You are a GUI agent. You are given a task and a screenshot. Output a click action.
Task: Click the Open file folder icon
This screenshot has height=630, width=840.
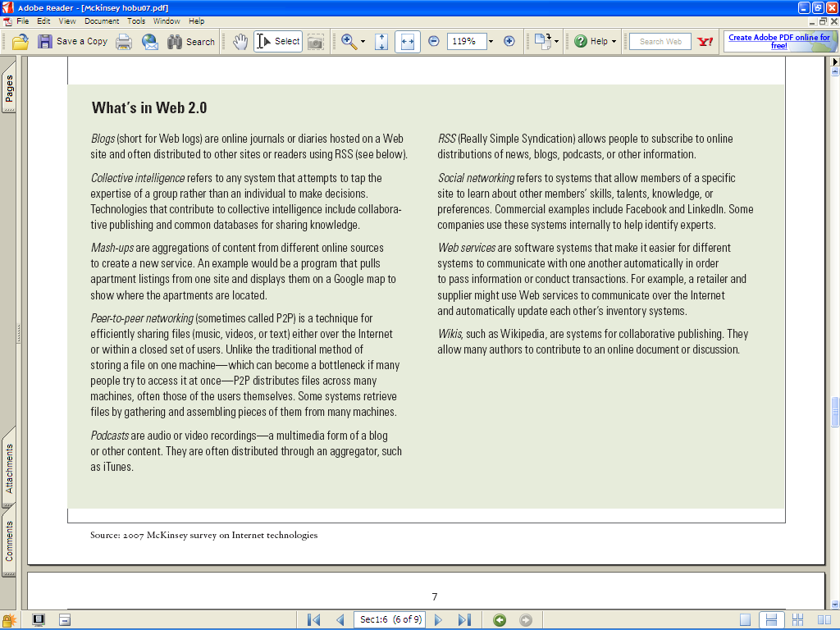pyautogui.click(x=21, y=41)
